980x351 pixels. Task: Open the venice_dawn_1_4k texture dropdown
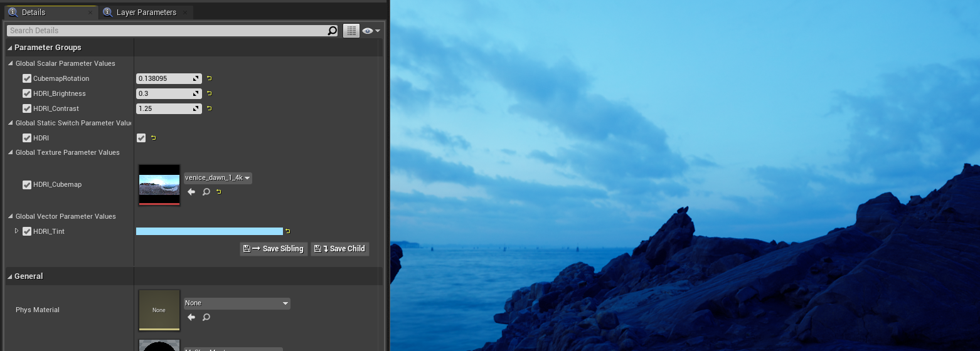click(218, 178)
